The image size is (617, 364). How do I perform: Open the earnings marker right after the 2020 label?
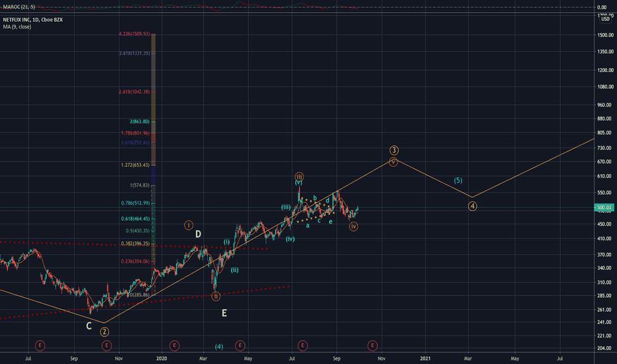pos(174,345)
